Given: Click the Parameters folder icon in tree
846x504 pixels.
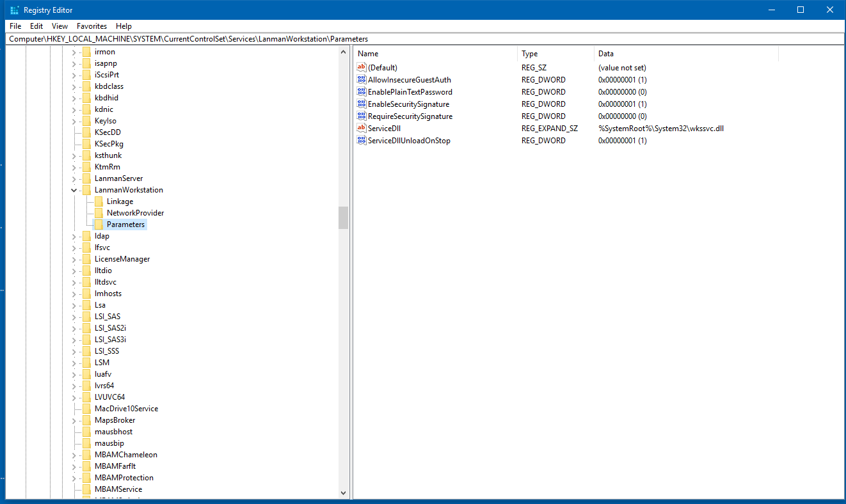Looking at the screenshot, I should 99,224.
